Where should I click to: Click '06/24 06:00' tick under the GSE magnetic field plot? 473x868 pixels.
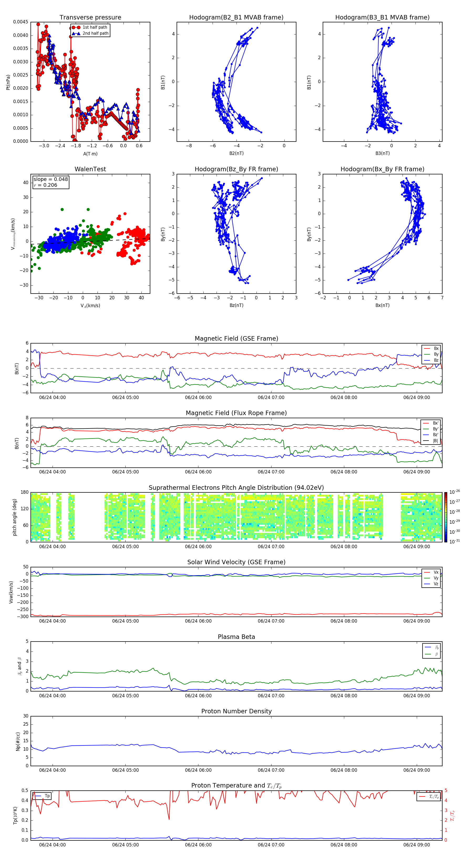pyautogui.click(x=198, y=398)
